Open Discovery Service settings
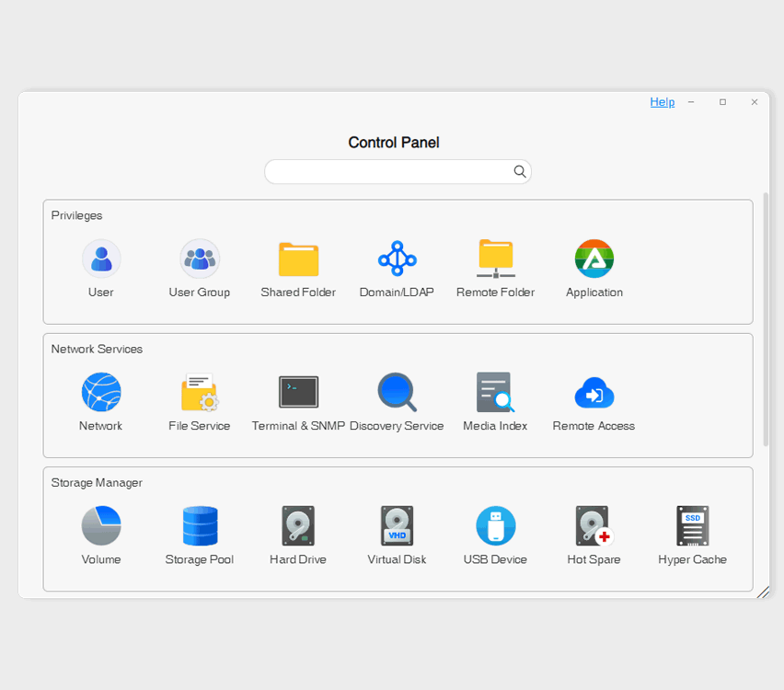Screen dimensions: 784x690 (397, 393)
